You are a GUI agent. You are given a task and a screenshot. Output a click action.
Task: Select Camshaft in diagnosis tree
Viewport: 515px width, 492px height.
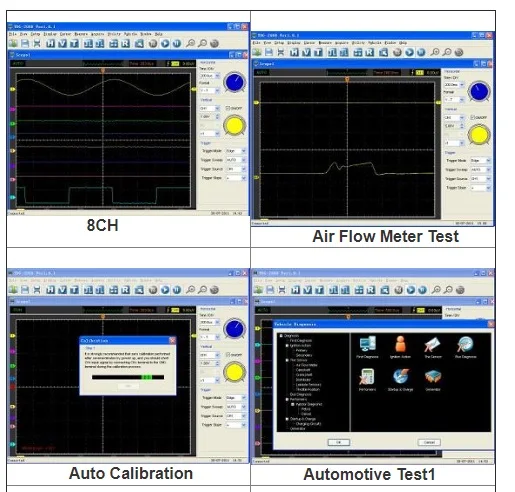[303, 370]
